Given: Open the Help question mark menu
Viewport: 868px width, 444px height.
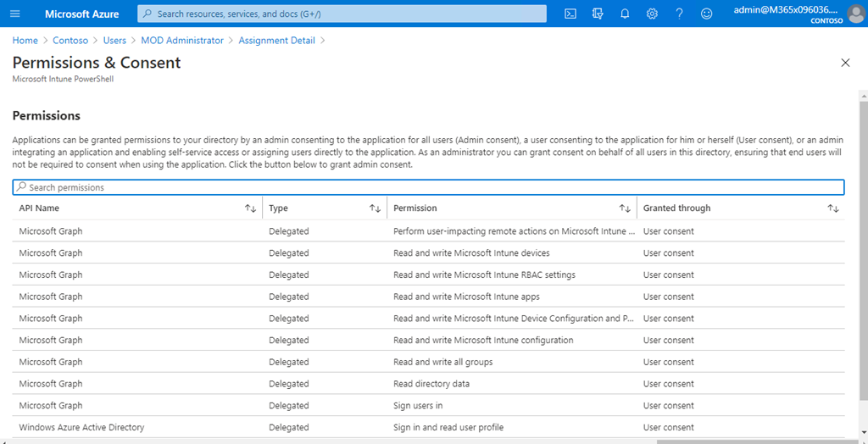Looking at the screenshot, I should (x=679, y=14).
